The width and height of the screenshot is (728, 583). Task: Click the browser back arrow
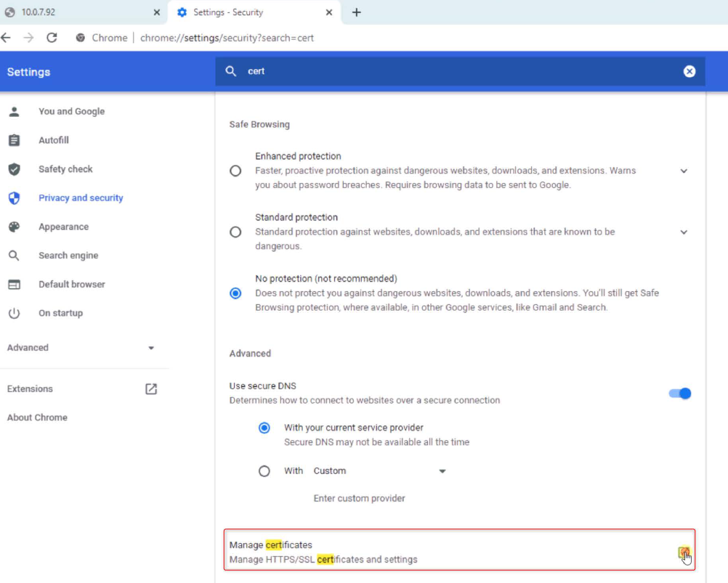[7, 38]
